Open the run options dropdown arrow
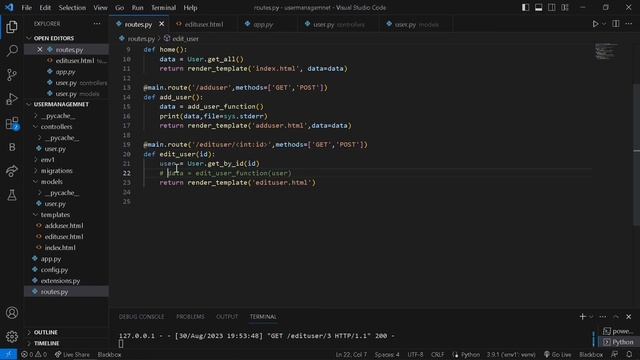Viewport: 640px width, 360px height. click(x=604, y=24)
